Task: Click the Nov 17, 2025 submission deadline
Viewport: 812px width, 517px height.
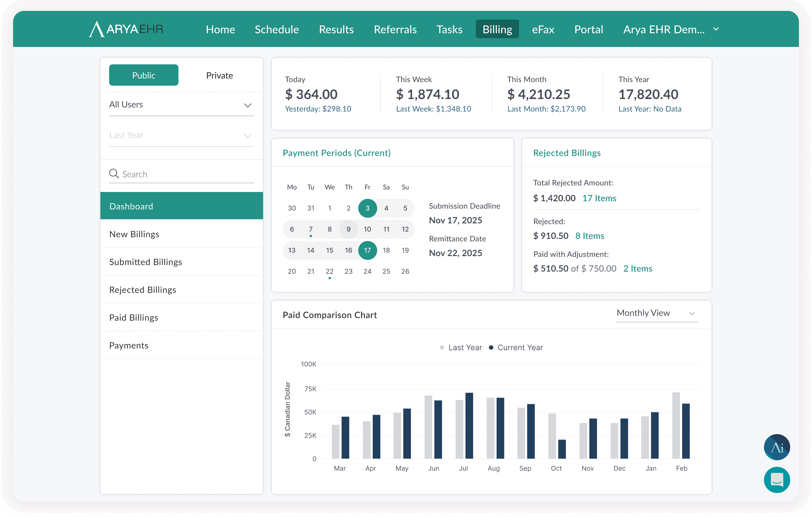Action: [455, 220]
